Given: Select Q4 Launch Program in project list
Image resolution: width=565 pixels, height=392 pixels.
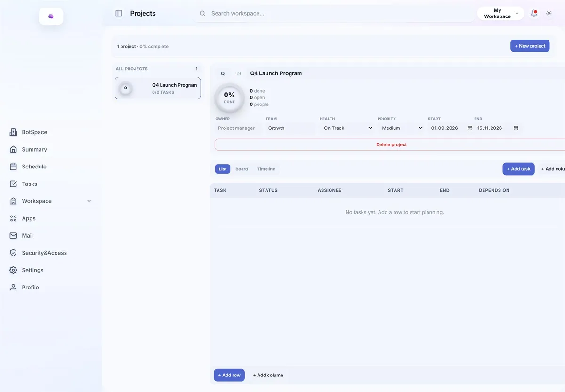Looking at the screenshot, I should coord(158,88).
